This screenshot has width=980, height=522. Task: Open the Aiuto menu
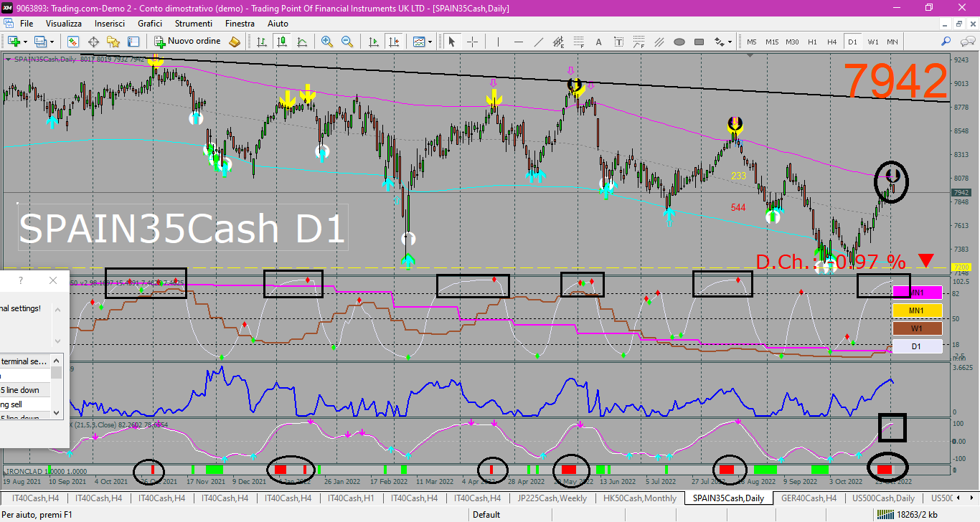click(278, 24)
